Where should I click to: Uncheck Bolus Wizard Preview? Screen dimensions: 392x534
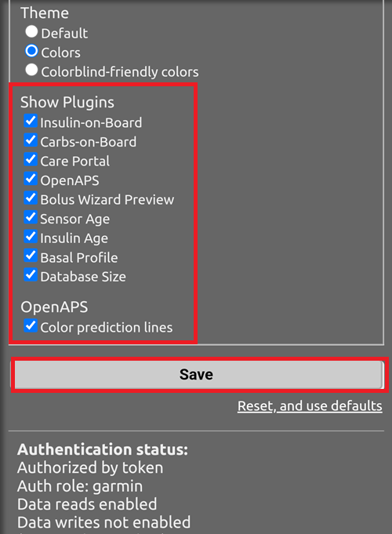tap(31, 198)
